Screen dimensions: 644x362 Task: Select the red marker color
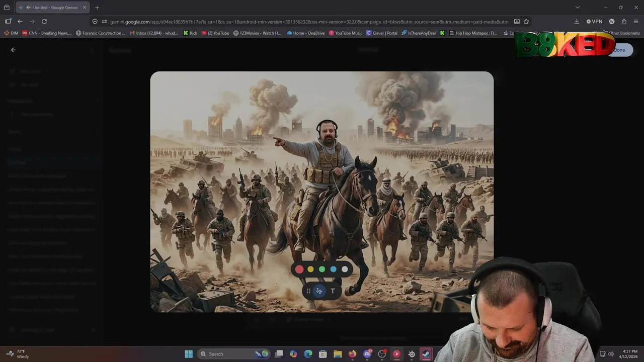click(x=299, y=269)
